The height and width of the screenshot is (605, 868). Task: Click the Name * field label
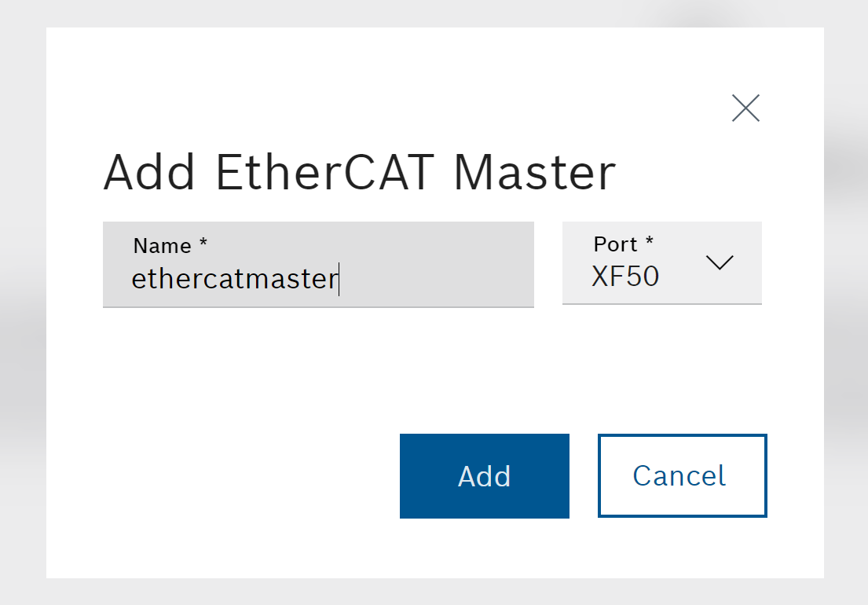(170, 246)
